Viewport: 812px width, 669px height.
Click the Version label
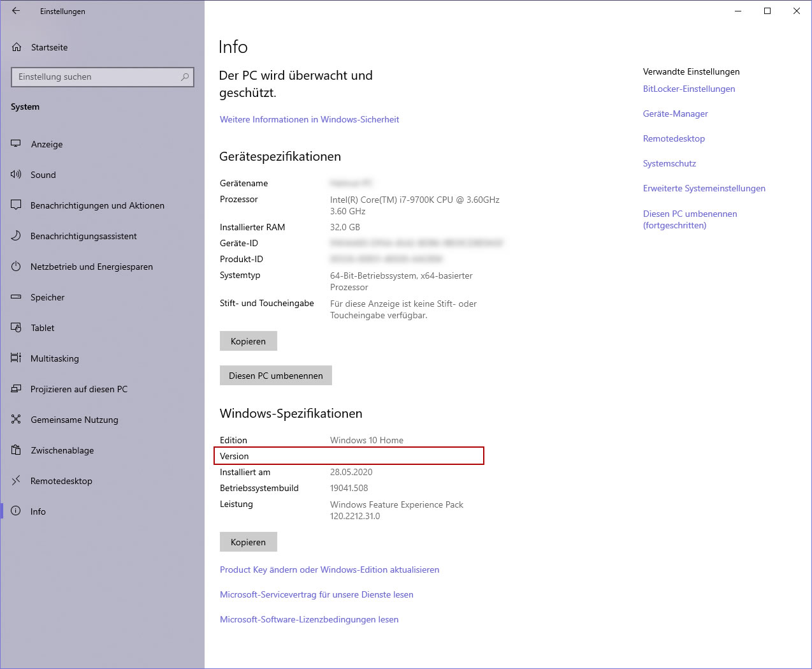point(235,456)
